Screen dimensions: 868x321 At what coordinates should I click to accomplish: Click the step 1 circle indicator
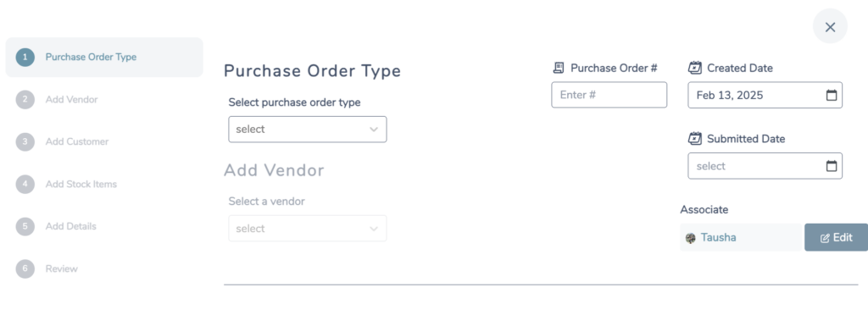point(25,57)
